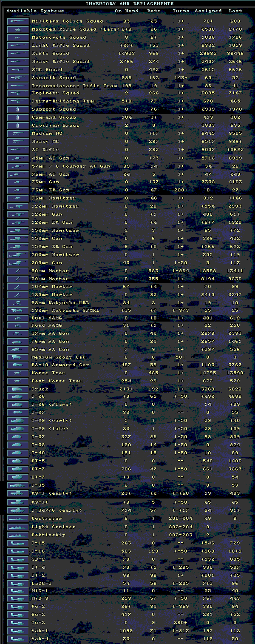Click the Battleship icon
The height and width of the screenshot is (644, 255).
(18, 535)
